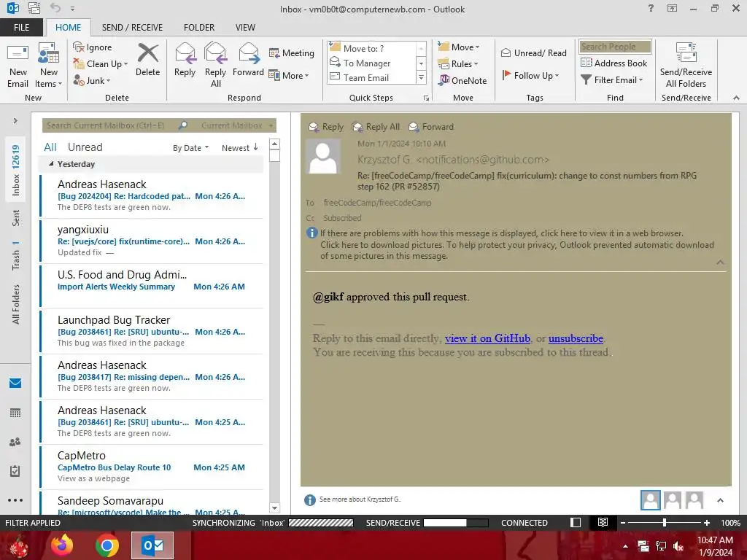Create a New Email
747x560 pixels.
(x=18, y=66)
